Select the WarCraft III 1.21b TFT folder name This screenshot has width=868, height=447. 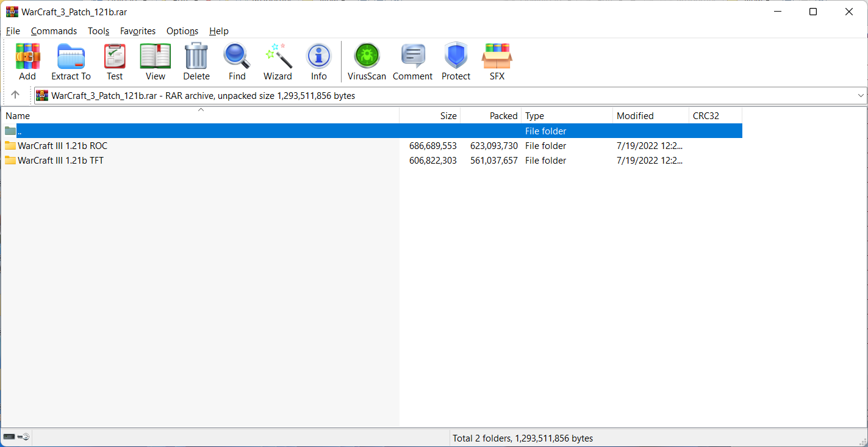[61, 161]
